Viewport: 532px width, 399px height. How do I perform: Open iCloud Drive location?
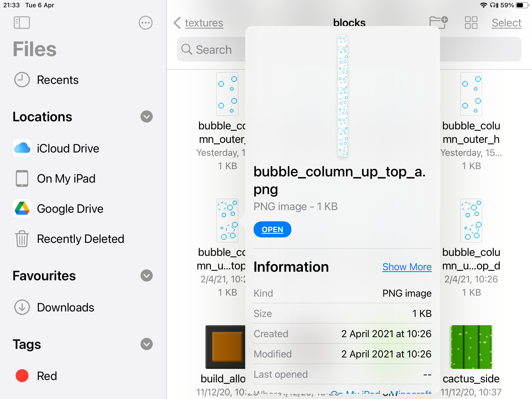pos(68,149)
